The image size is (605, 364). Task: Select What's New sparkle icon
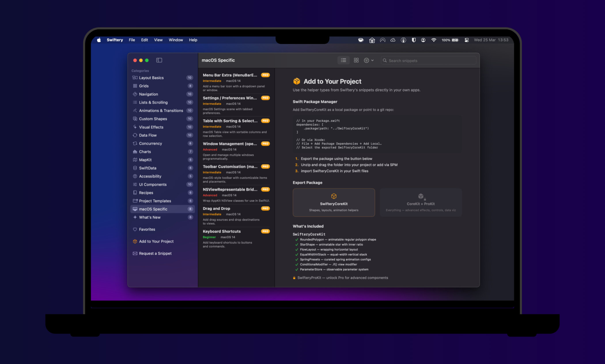135,217
